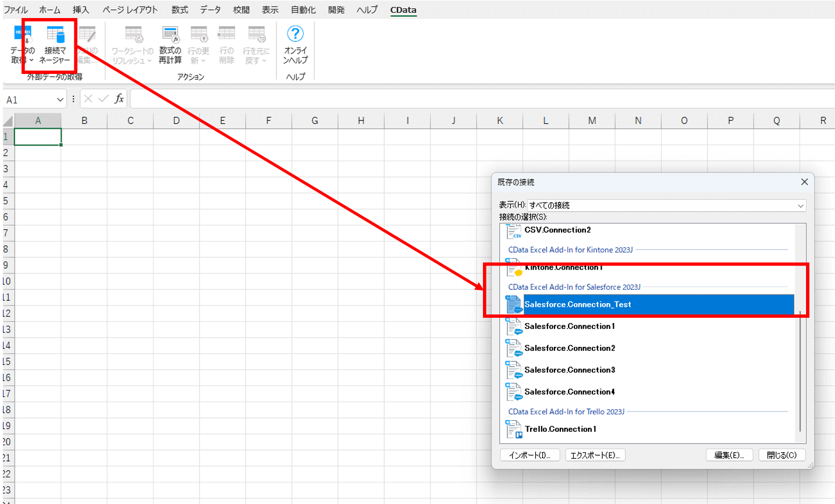This screenshot has height=504, width=835.
Task: Click 行の削除 ribbon icon
Action: (226, 44)
